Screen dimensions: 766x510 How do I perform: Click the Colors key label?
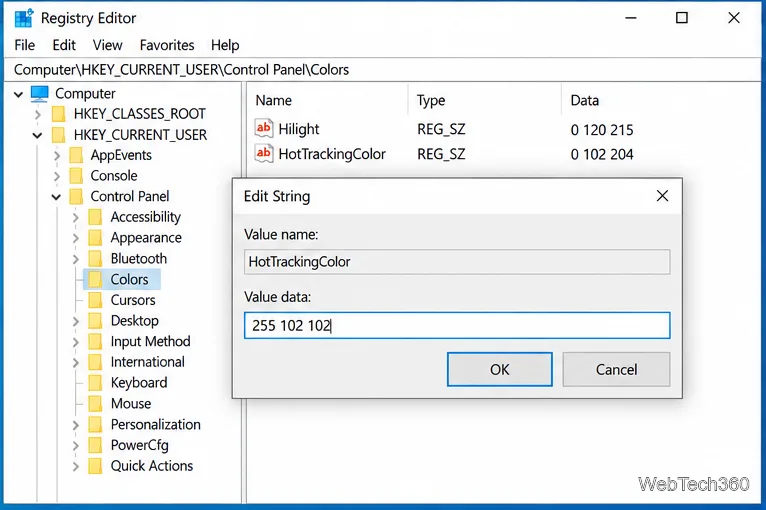tap(129, 279)
